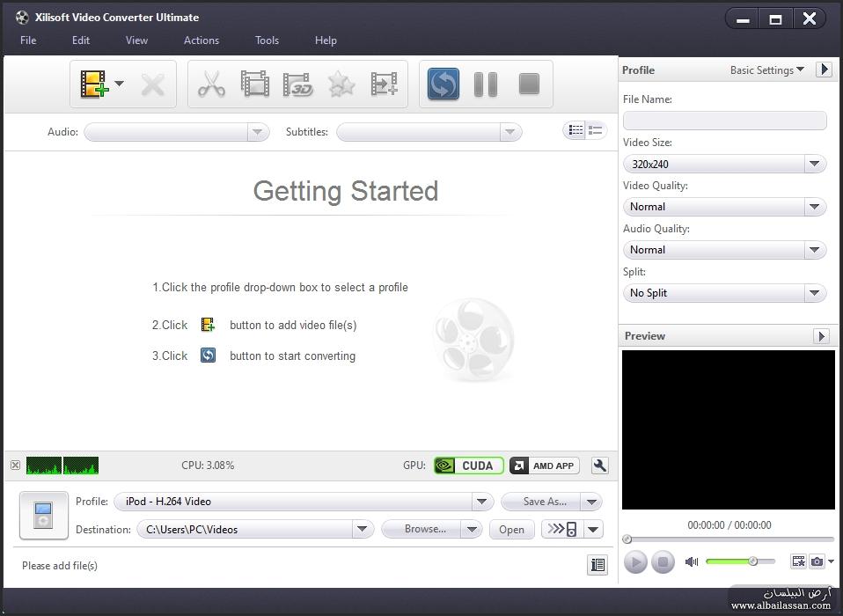Image resolution: width=843 pixels, height=616 pixels.
Task: Play the preview video
Action: pos(635,562)
